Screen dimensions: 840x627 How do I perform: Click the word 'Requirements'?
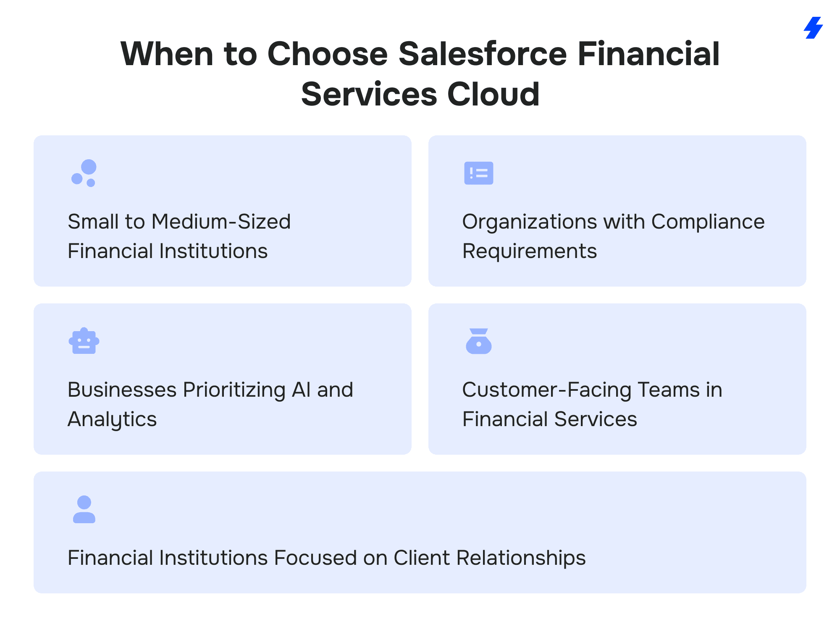(529, 251)
